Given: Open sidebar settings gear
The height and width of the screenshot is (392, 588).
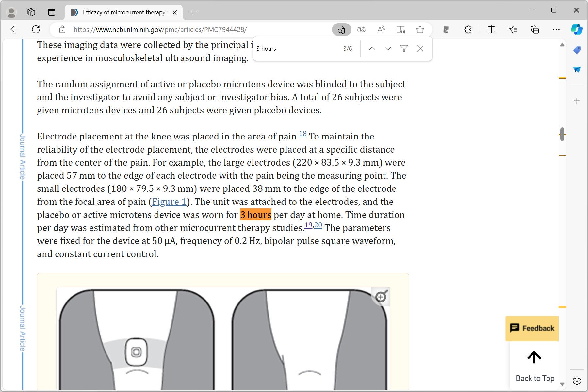Looking at the screenshot, I should [577, 381].
